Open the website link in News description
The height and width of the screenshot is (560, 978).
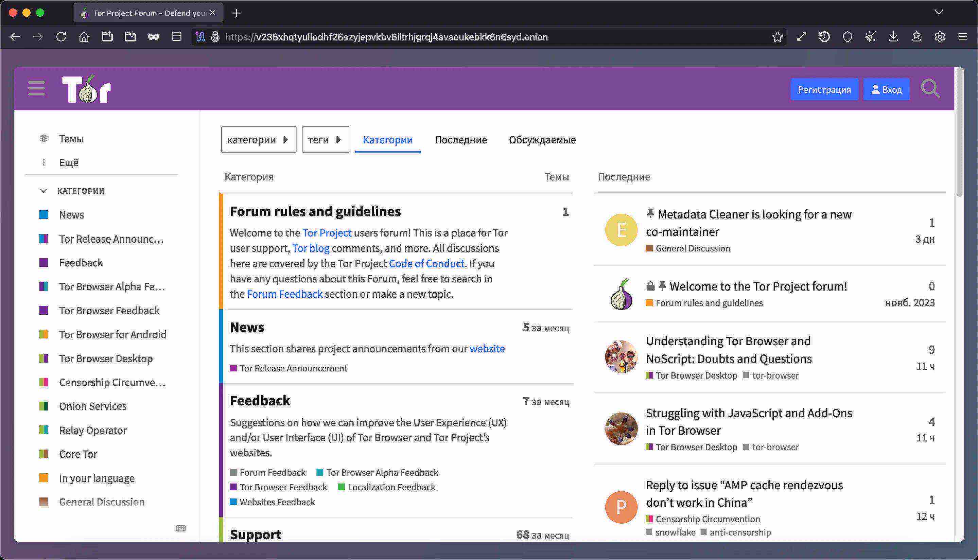(487, 348)
